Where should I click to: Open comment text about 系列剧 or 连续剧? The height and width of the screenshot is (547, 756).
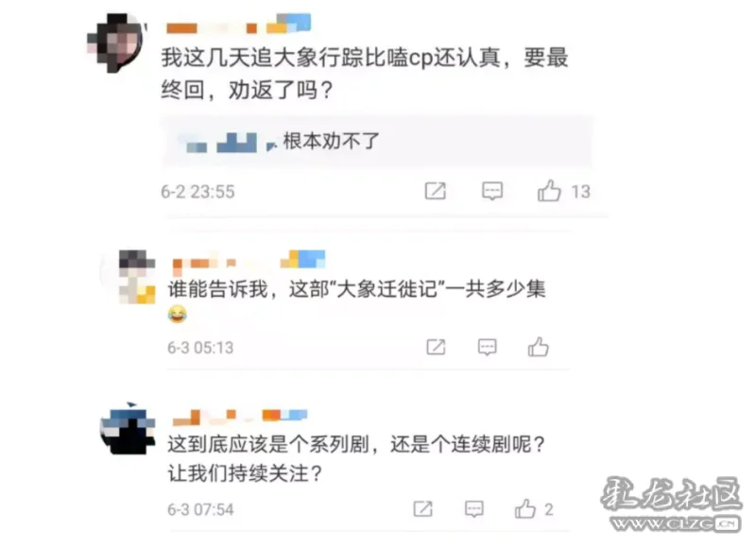click(356, 458)
